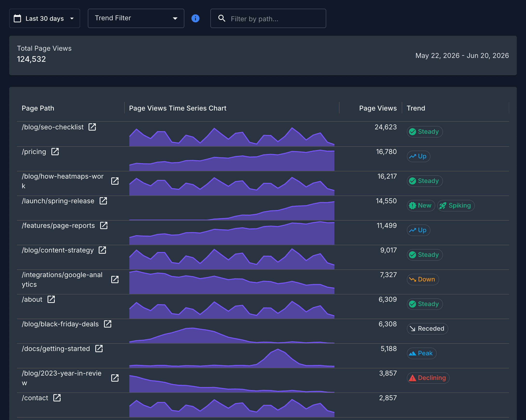Image resolution: width=526 pixels, height=420 pixels.
Task: Click the Receded trend badge
Action: point(428,329)
